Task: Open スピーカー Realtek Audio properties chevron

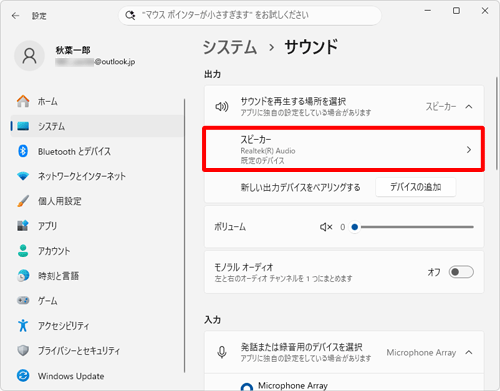Action: coord(469,150)
